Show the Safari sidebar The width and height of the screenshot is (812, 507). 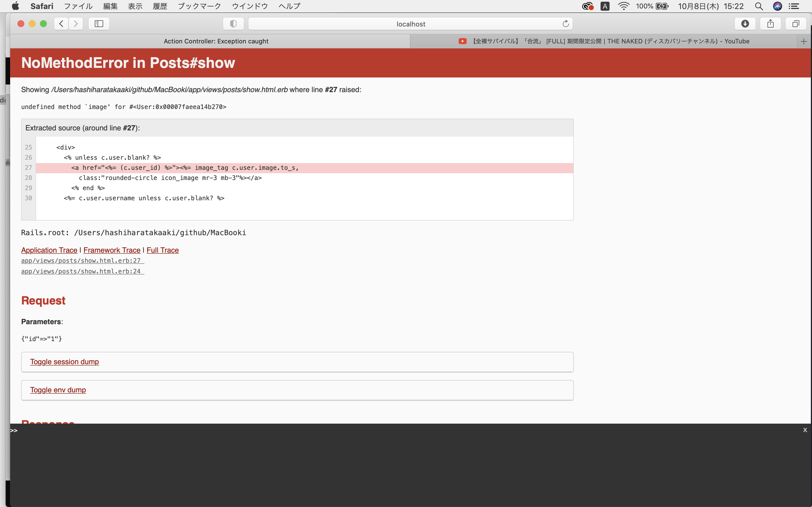99,24
